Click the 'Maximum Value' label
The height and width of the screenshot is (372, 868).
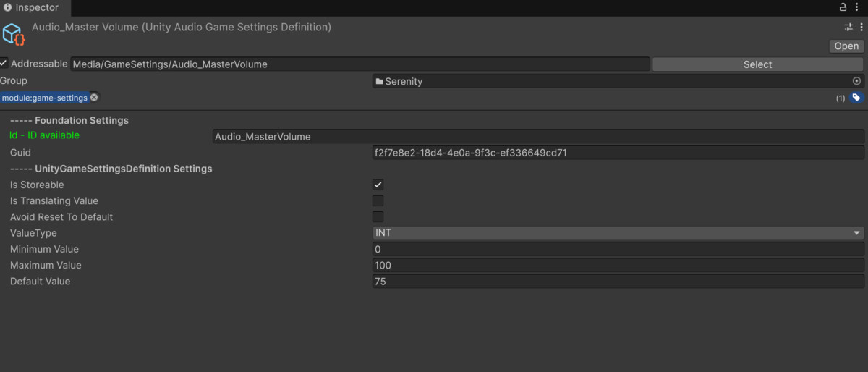(46, 265)
